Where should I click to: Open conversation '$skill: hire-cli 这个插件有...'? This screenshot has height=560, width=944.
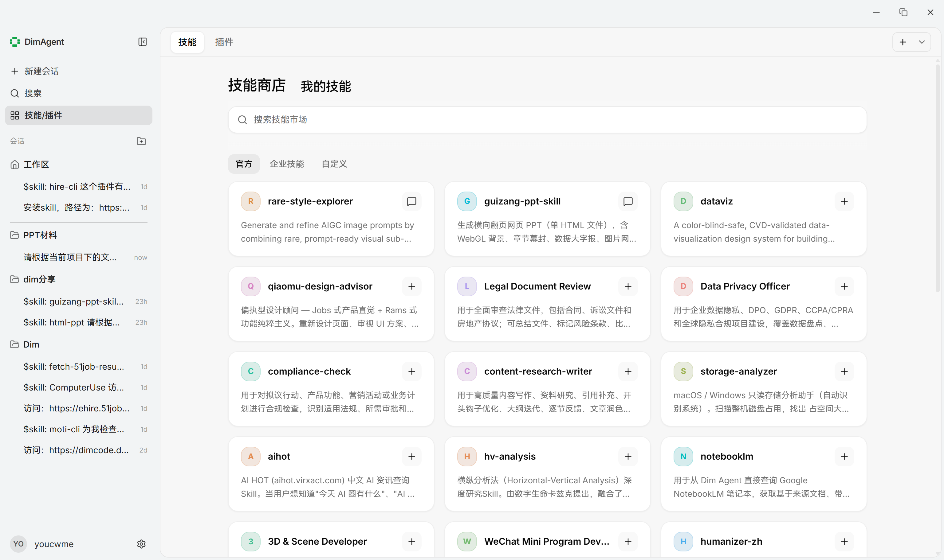79,187
